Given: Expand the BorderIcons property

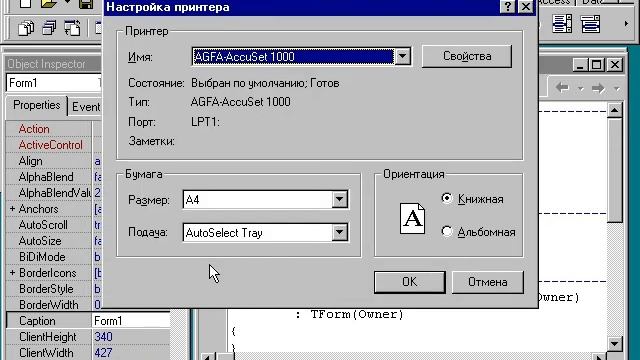Looking at the screenshot, I should pyautogui.click(x=12, y=273).
